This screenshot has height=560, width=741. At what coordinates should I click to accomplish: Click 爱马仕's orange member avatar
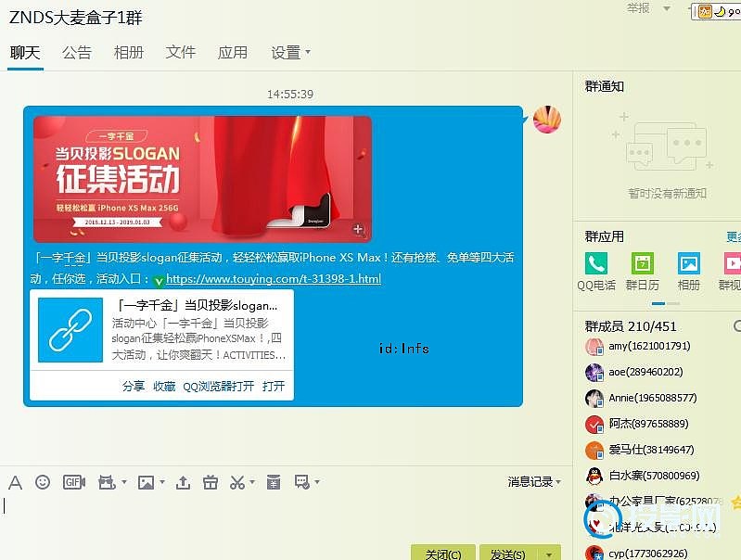coord(594,451)
